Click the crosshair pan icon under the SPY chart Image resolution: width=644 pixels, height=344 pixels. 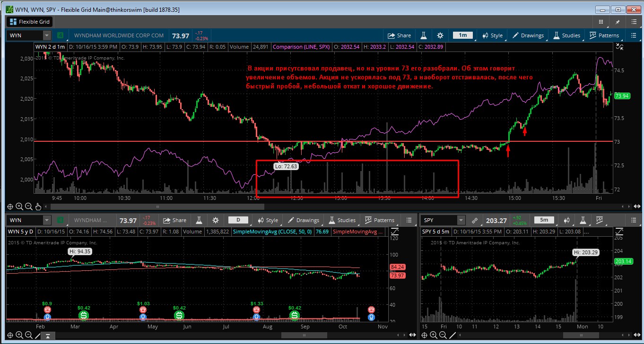pyautogui.click(x=424, y=335)
